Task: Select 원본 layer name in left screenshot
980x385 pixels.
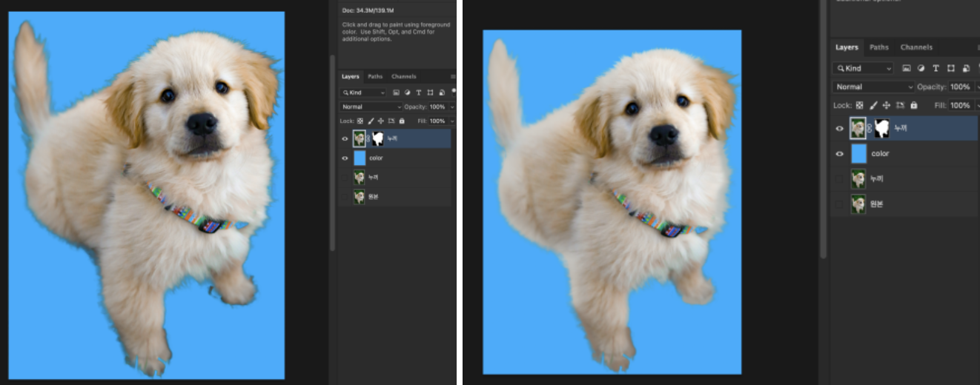Action: 372,197
